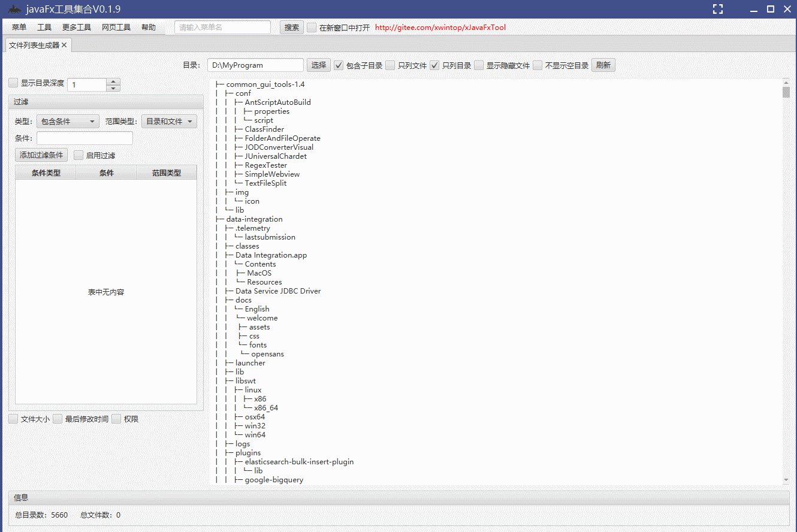Viewport: 797px width, 532px height.
Task: Toggle 在新窗口中打开 checkbox
Action: [312, 28]
